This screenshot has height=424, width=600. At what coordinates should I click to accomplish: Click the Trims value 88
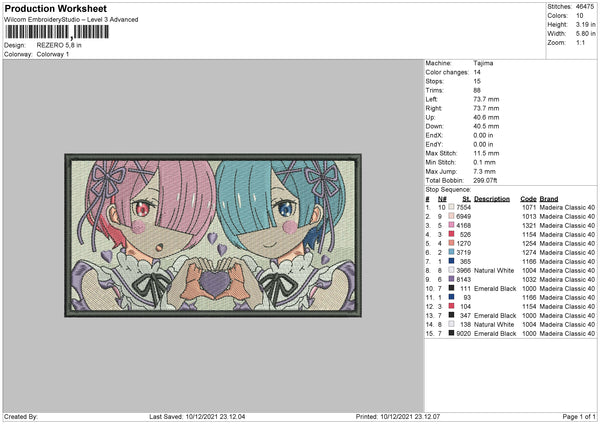tap(477, 90)
